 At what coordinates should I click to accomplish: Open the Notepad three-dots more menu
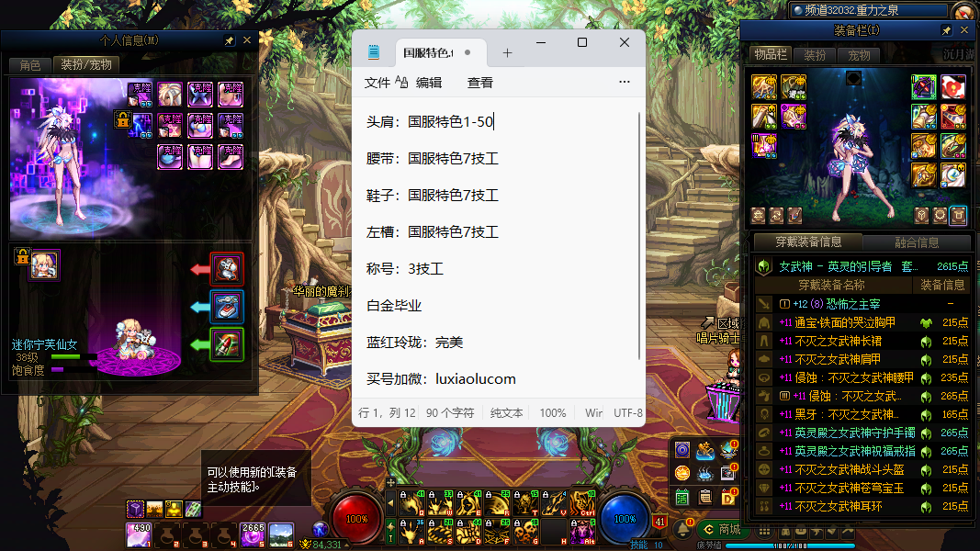625,82
